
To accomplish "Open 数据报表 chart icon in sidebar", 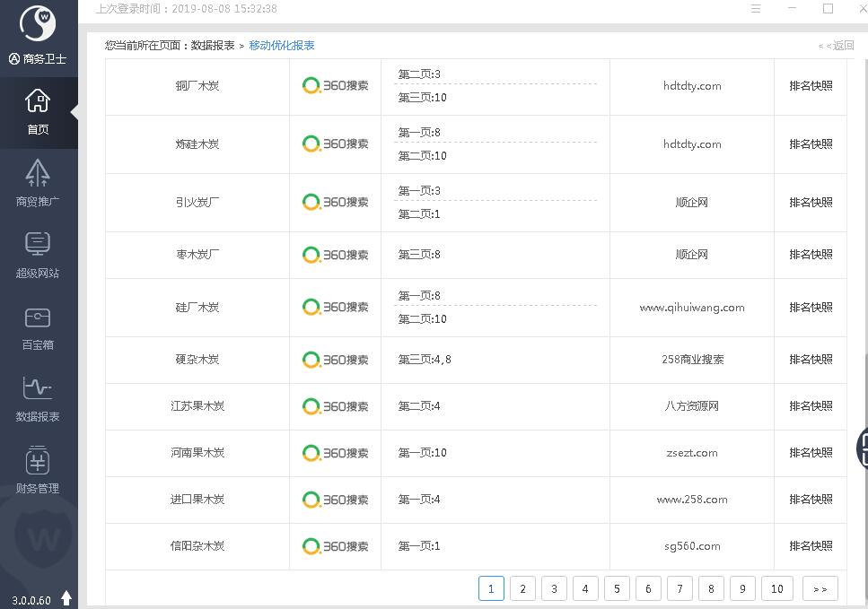I will pyautogui.click(x=38, y=389).
